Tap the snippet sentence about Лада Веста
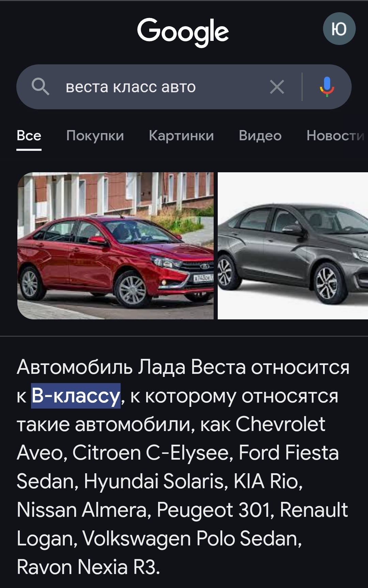 click(x=183, y=381)
